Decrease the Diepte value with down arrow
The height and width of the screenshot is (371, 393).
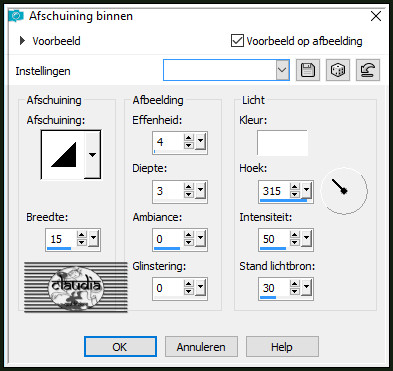pos(189,194)
